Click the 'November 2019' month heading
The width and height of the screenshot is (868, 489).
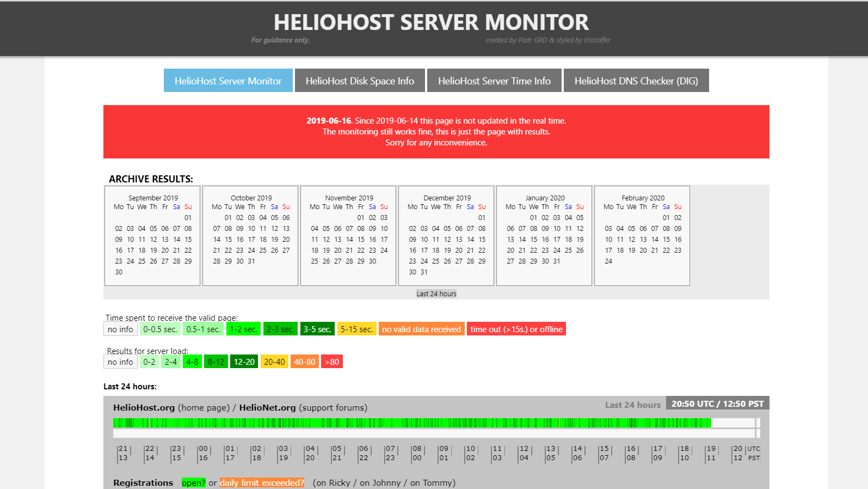(349, 198)
